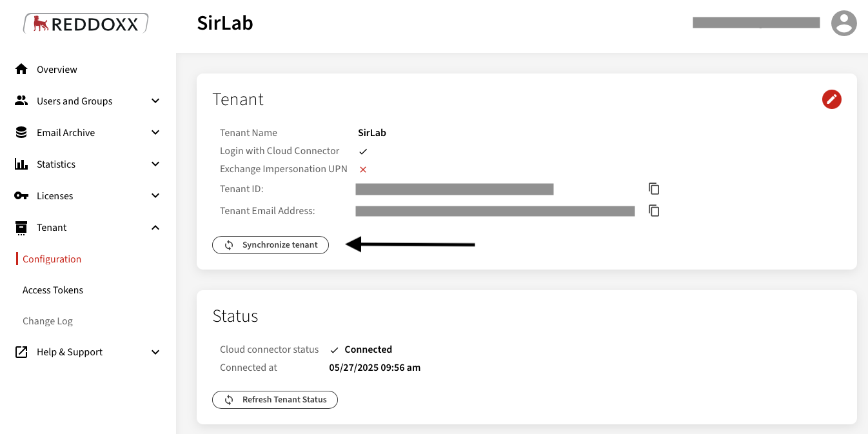The width and height of the screenshot is (868, 434).
Task: Click the Email Archive database icon
Action: pyautogui.click(x=21, y=132)
